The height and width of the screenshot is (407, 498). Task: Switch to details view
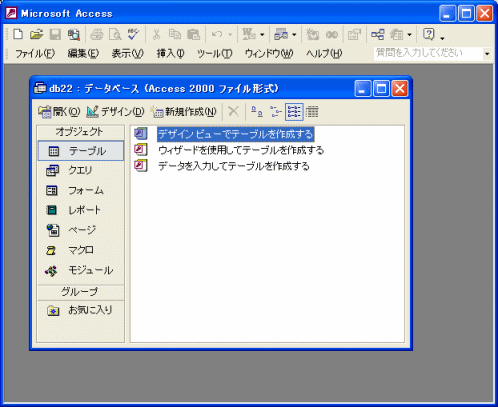click(x=312, y=112)
